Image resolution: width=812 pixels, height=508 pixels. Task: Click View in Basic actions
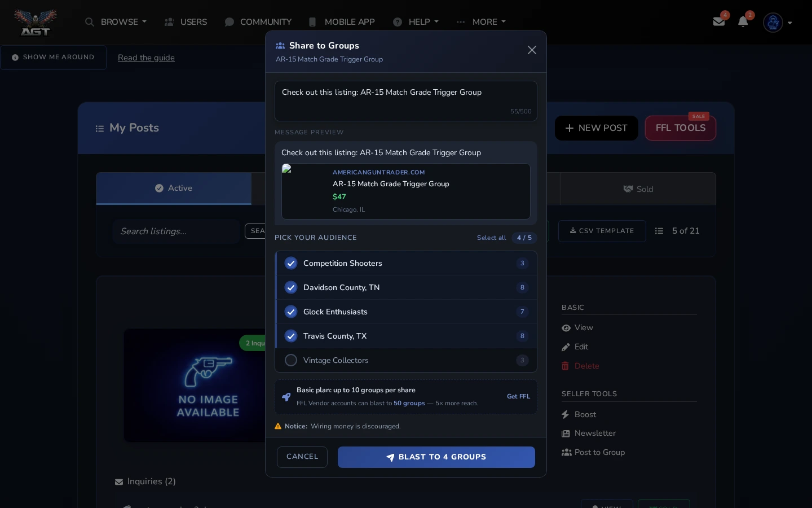[577, 327]
